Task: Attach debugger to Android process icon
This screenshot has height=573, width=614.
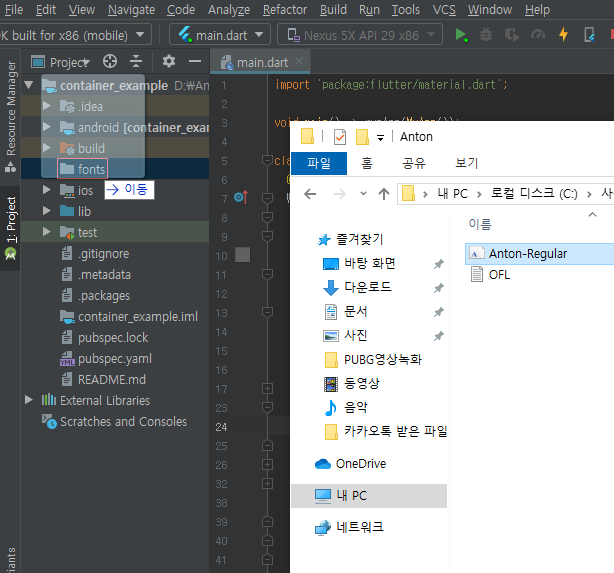Action: (x=589, y=35)
